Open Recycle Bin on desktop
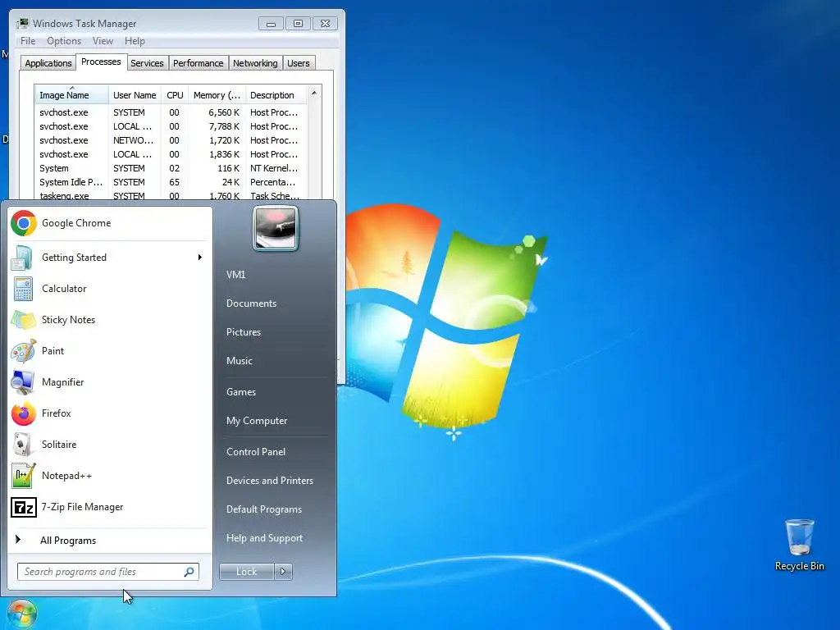The image size is (840, 630). (x=799, y=545)
